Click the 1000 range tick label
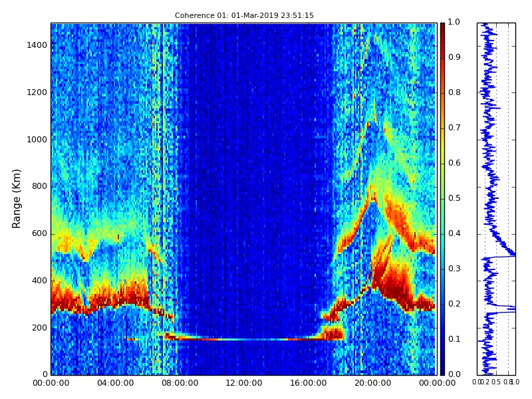This screenshot has height=399, width=532. [x=37, y=140]
